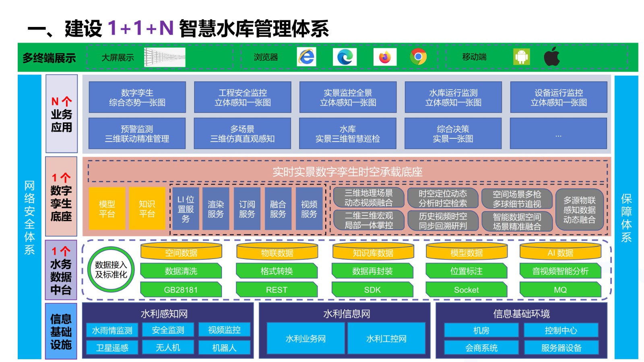Screen dimensions: 644x362
Task: Click the 预警监测 三维联动精准管理 box
Action: click(x=137, y=134)
